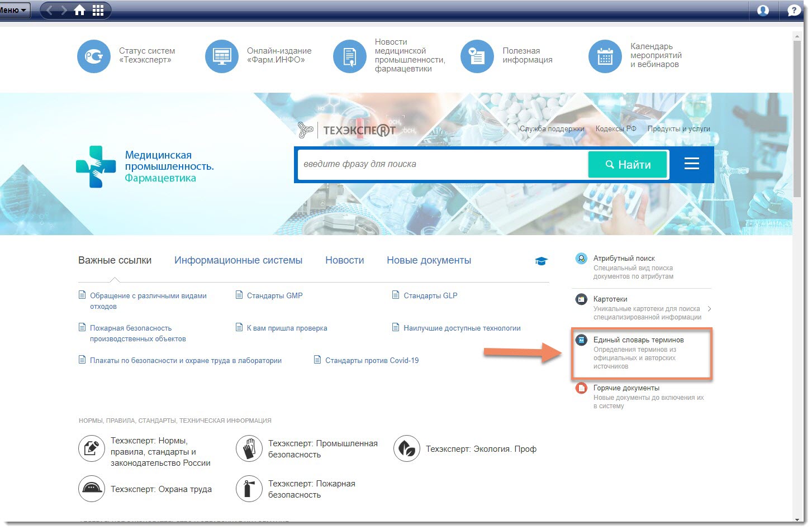Open Наилучшие доступные технологии link
812x530 pixels.
462,328
